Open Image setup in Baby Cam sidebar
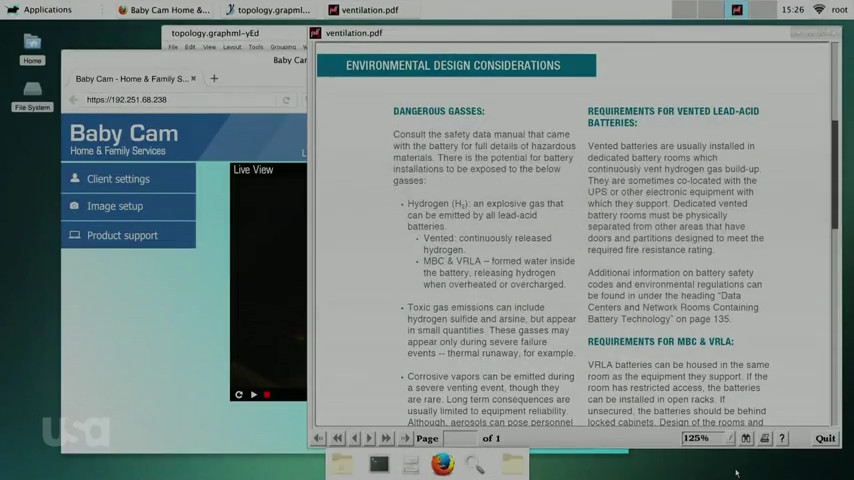Image resolution: width=854 pixels, height=480 pixels. coord(129,206)
